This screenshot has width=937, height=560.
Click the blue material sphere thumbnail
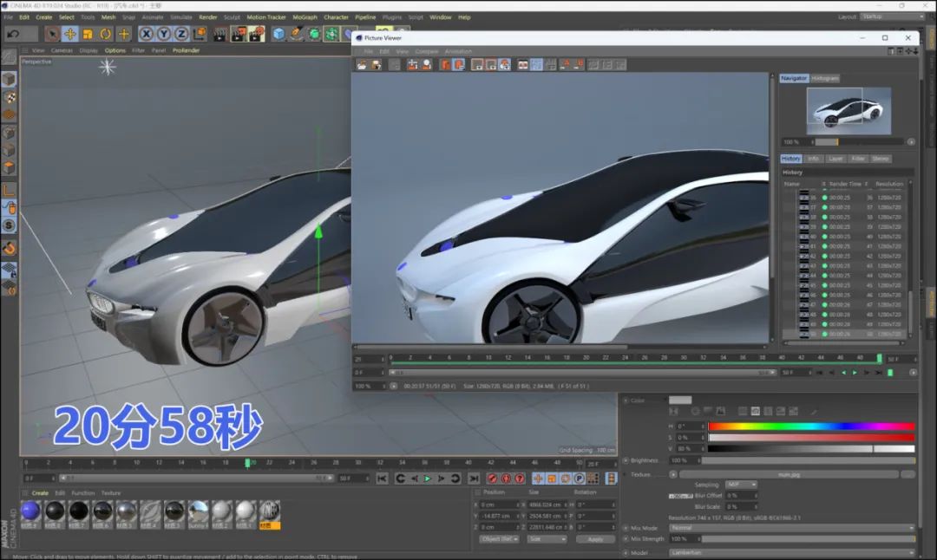(30, 511)
